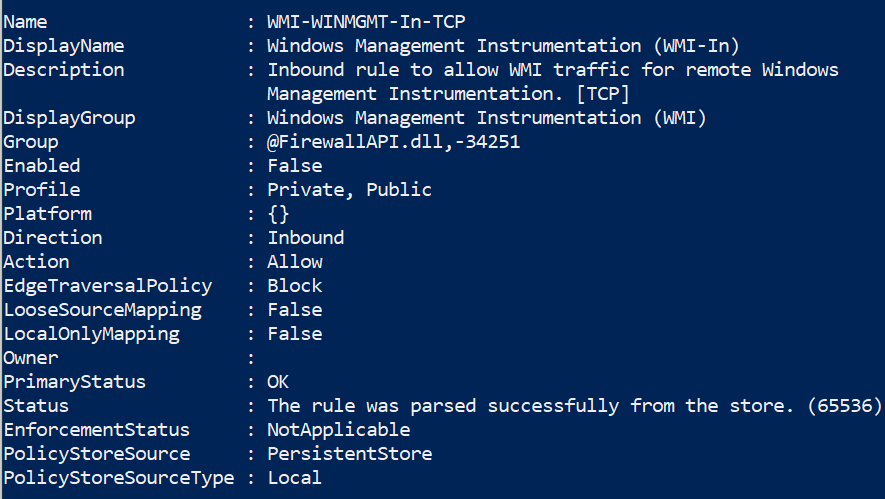
Task: Click the 'Private, Public' profile value
Action: pos(349,189)
